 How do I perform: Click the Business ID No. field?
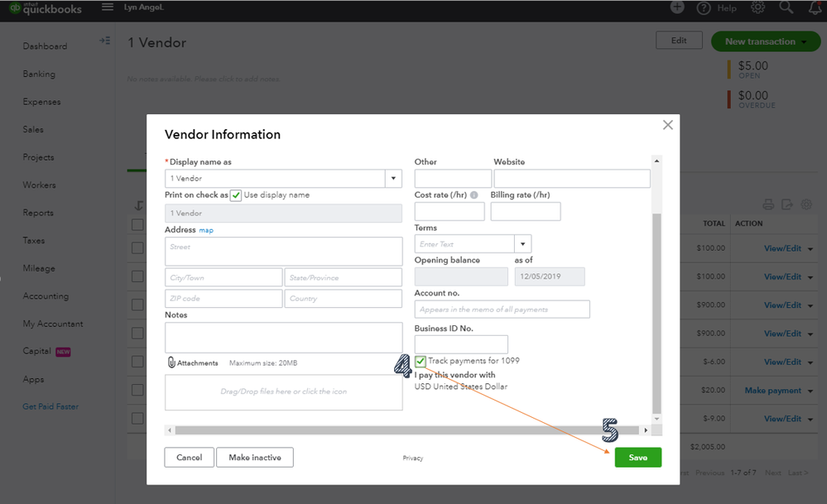pyautogui.click(x=461, y=344)
